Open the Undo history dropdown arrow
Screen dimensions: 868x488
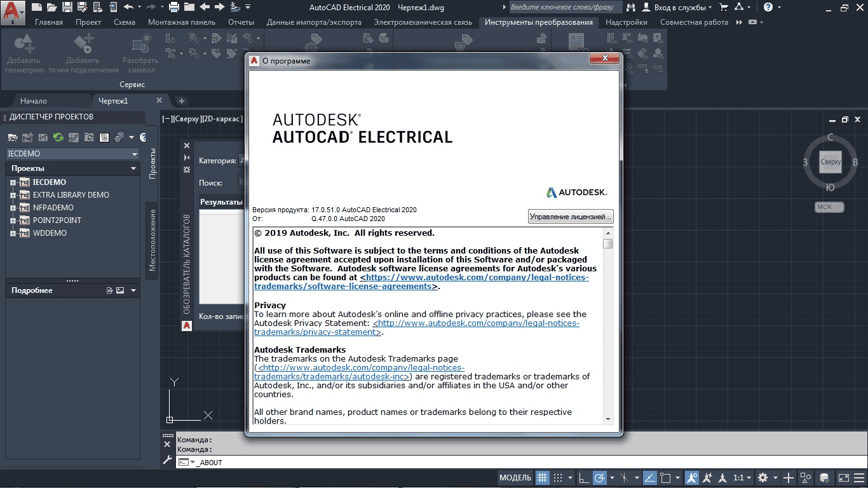pos(139,7)
